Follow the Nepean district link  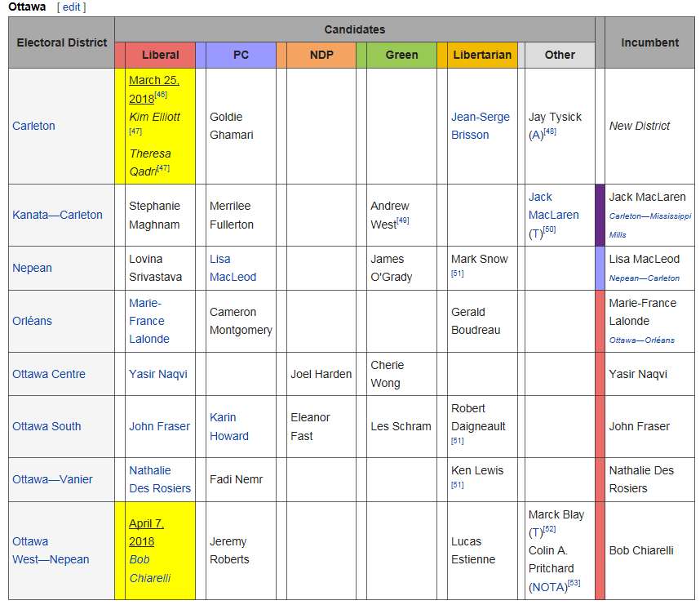point(32,268)
